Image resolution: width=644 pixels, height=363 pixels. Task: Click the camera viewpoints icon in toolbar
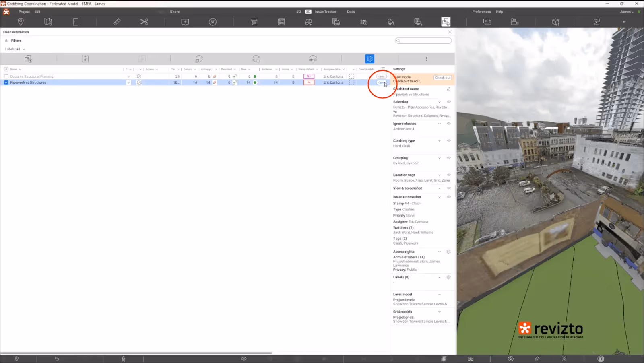514,22
